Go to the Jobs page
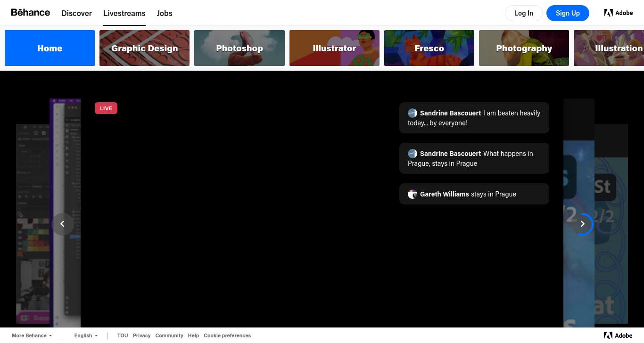This screenshot has height=343, width=644. click(x=165, y=13)
